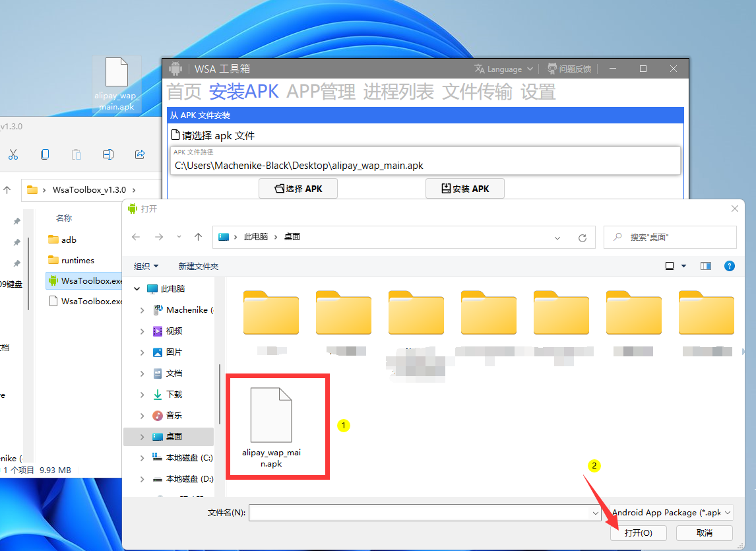Select the desktop icon alipay_wap_main.apk
Viewport: 756px width, 551px height.
(x=117, y=83)
